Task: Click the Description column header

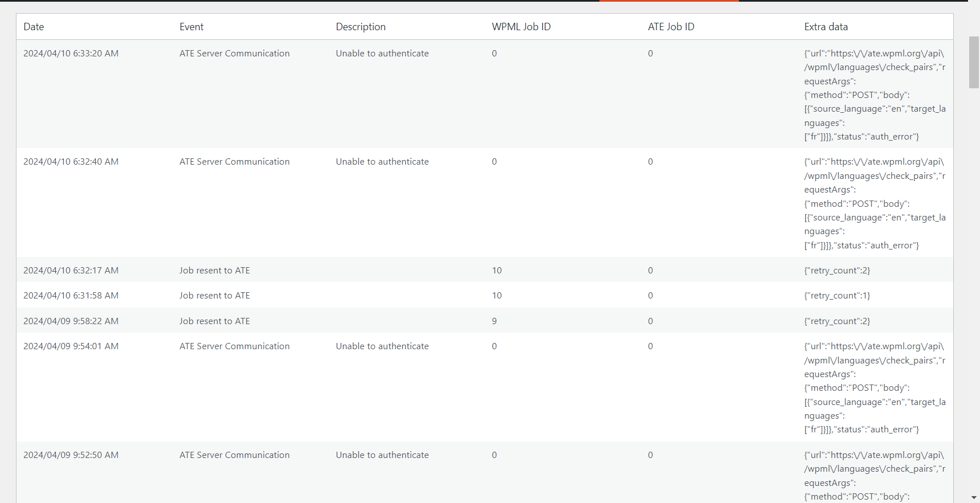Action: click(361, 27)
